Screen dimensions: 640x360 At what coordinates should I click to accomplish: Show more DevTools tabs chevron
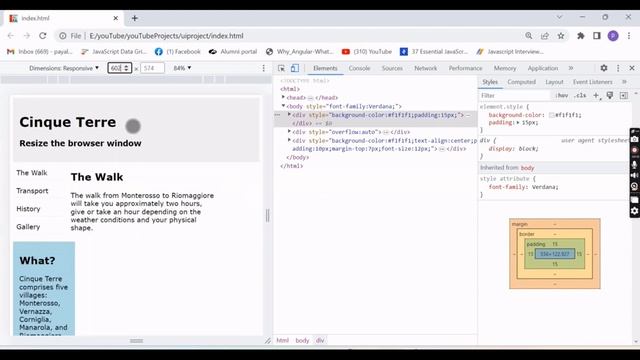pos(571,68)
